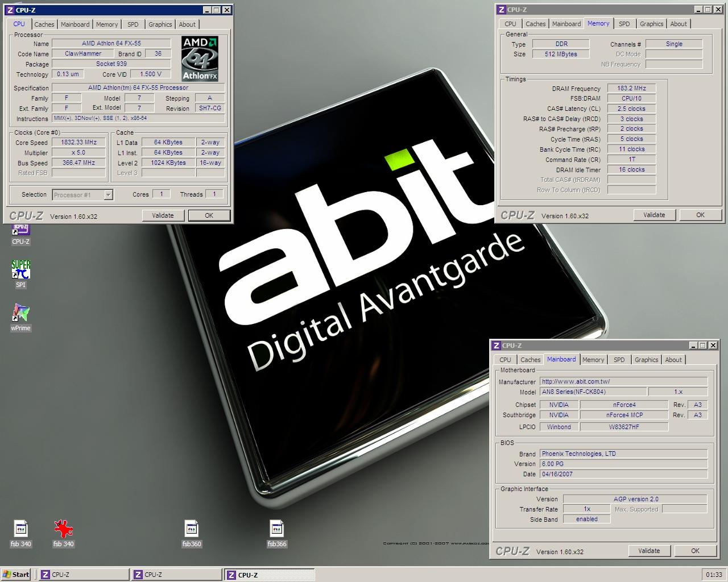Open the Memory tab in CPU window
The height and width of the screenshot is (582, 728).
[x=107, y=24]
